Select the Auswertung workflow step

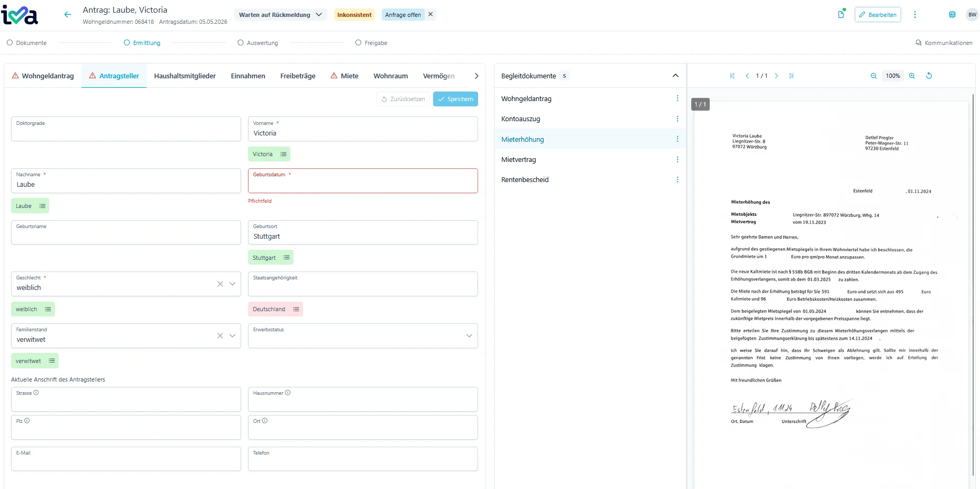(x=258, y=43)
